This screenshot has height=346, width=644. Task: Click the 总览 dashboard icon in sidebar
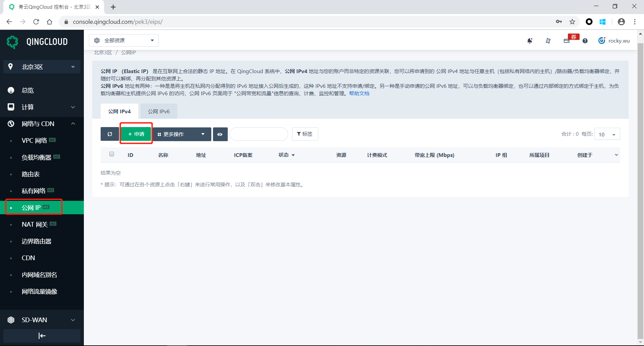coord(11,90)
